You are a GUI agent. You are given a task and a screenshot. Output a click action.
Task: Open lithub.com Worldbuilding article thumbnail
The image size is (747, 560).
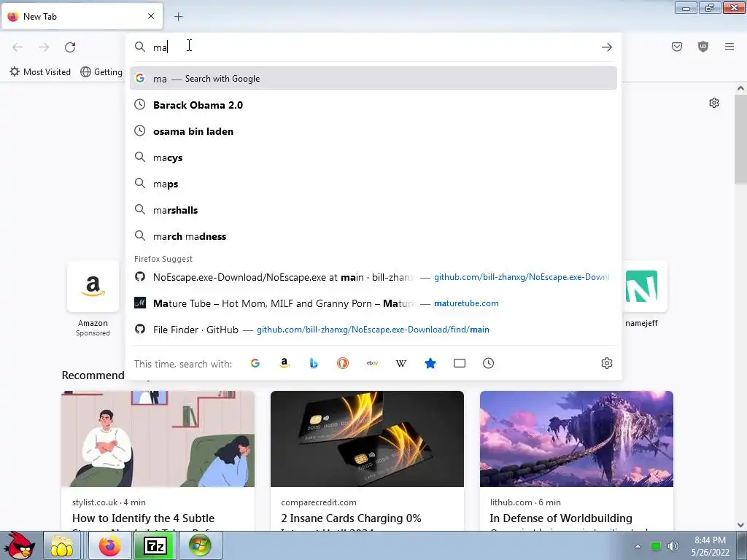pyautogui.click(x=576, y=438)
